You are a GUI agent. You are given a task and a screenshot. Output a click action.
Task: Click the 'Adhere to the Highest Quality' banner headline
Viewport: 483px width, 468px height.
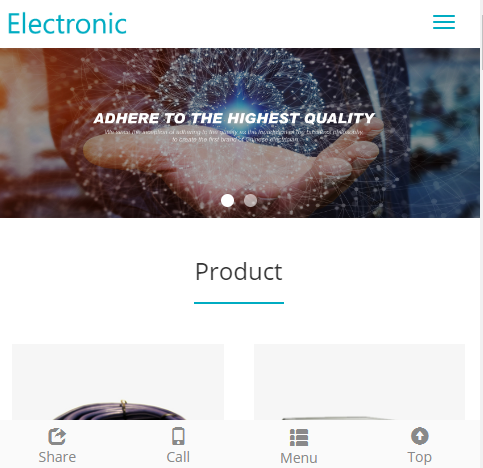point(234,118)
